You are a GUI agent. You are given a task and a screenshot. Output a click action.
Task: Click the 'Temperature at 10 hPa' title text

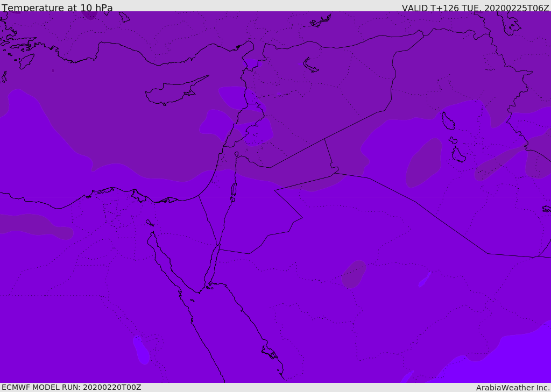tap(57, 8)
